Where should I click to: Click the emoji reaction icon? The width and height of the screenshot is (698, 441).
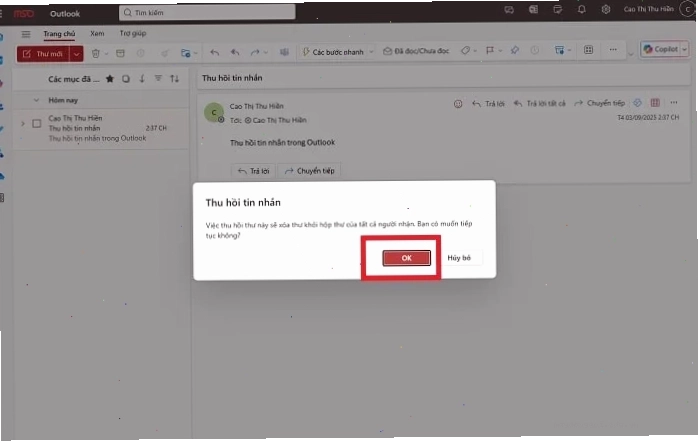tap(458, 104)
